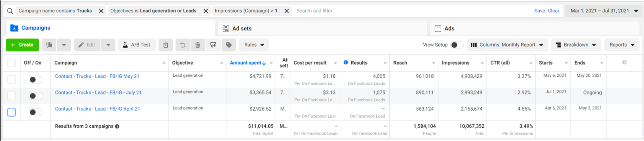644x141 pixels.
Task: Click the 4,005 results value
Action: 379,76
